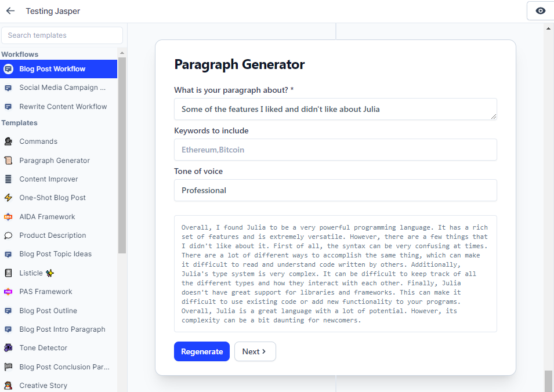The width and height of the screenshot is (554, 392).
Task: Click the Blog Post Workflow icon
Action: tap(8, 69)
